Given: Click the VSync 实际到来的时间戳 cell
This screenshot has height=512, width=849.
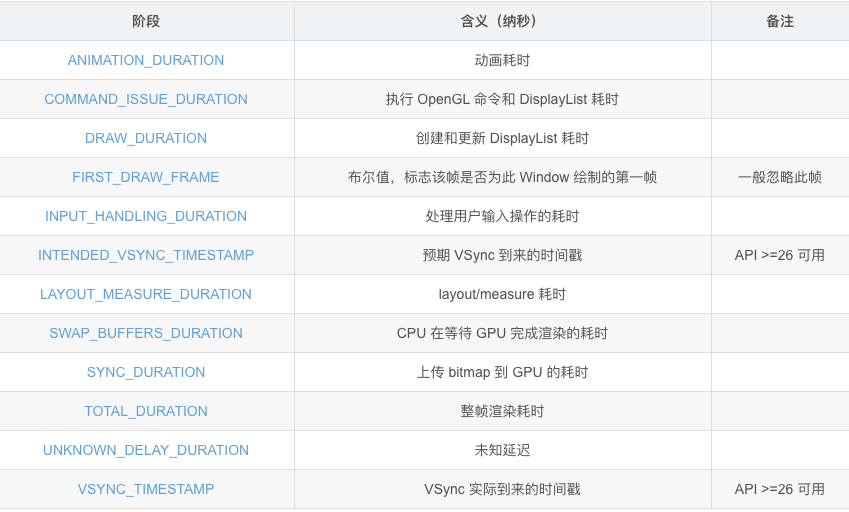Looking at the screenshot, I should pos(502,489).
